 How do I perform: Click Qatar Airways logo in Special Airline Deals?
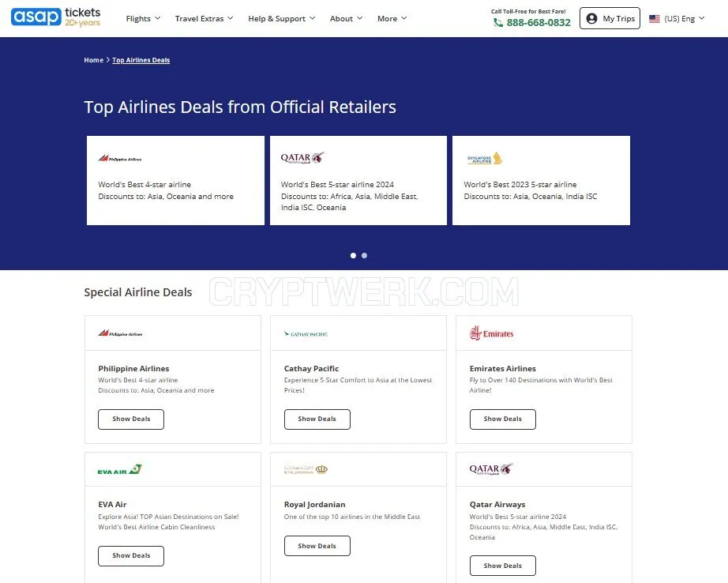tap(491, 468)
